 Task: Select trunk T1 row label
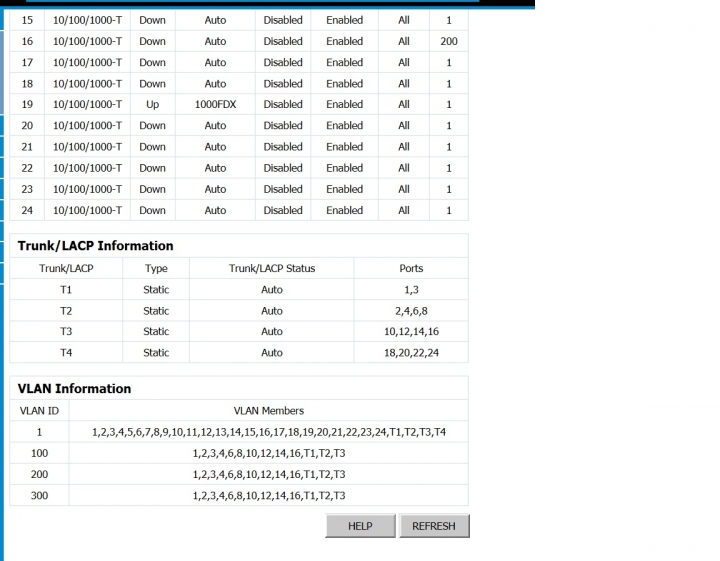tap(66, 290)
